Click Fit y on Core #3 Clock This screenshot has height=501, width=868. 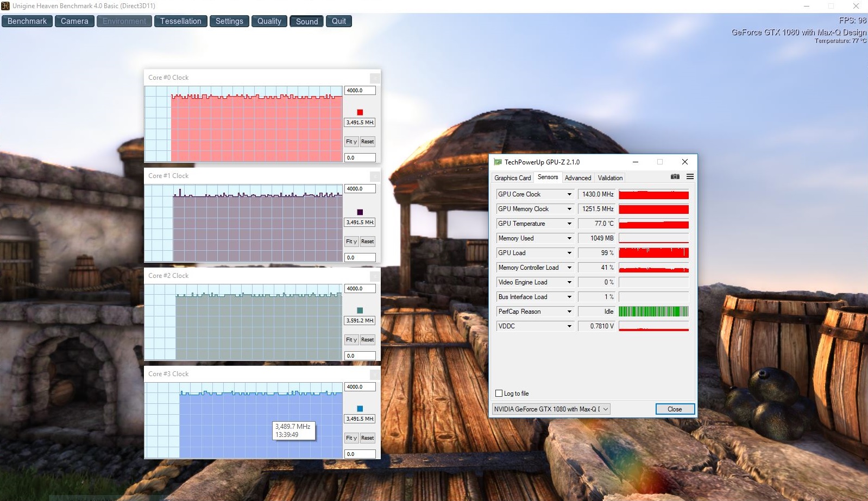pyautogui.click(x=351, y=438)
